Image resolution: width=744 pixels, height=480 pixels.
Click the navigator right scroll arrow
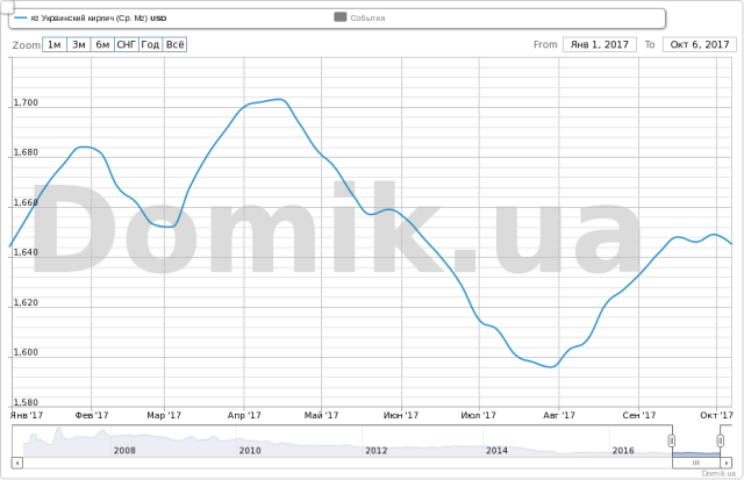726,462
